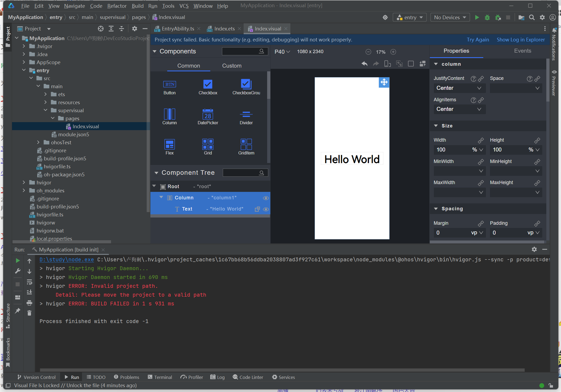Click Show Log in Explorer
The width and height of the screenshot is (561, 392).
click(x=521, y=40)
